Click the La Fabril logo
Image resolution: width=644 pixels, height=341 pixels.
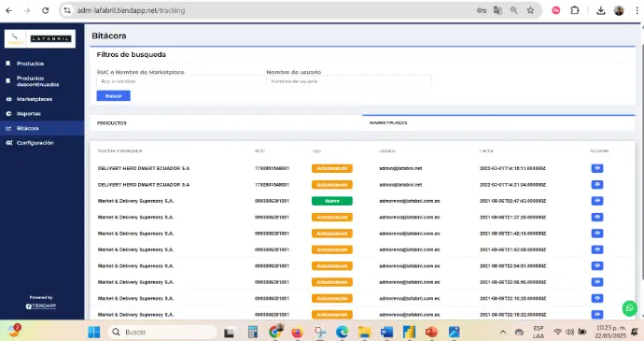[x=40, y=38]
